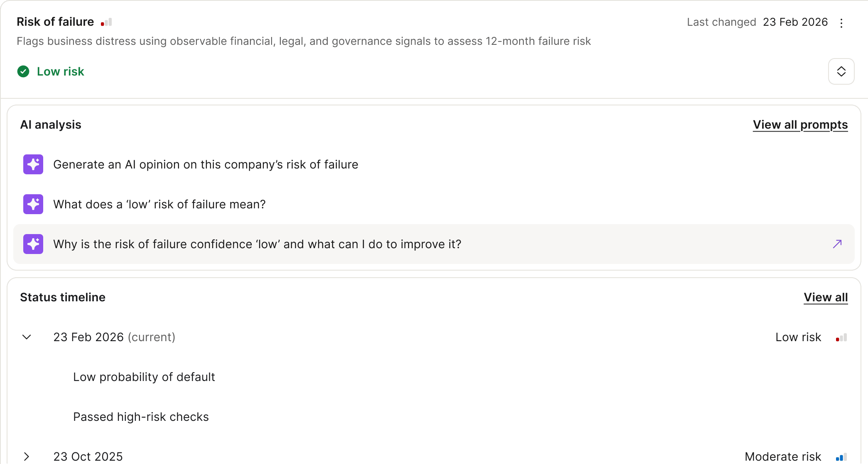Select Why is confidence 'low' prompt
868x464 pixels.
pos(257,244)
